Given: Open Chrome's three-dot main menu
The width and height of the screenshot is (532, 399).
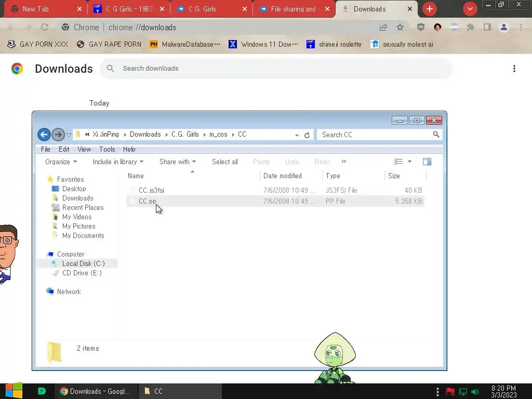Looking at the screenshot, I should [x=521, y=27].
